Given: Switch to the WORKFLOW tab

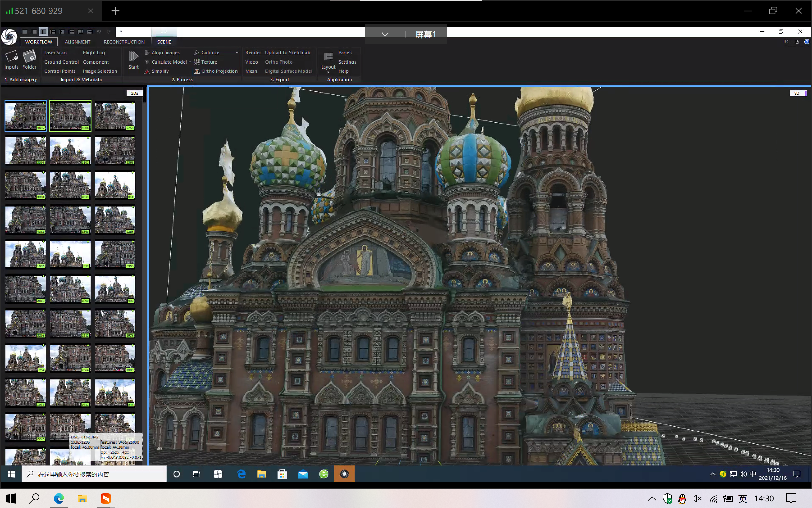Looking at the screenshot, I should point(39,42).
